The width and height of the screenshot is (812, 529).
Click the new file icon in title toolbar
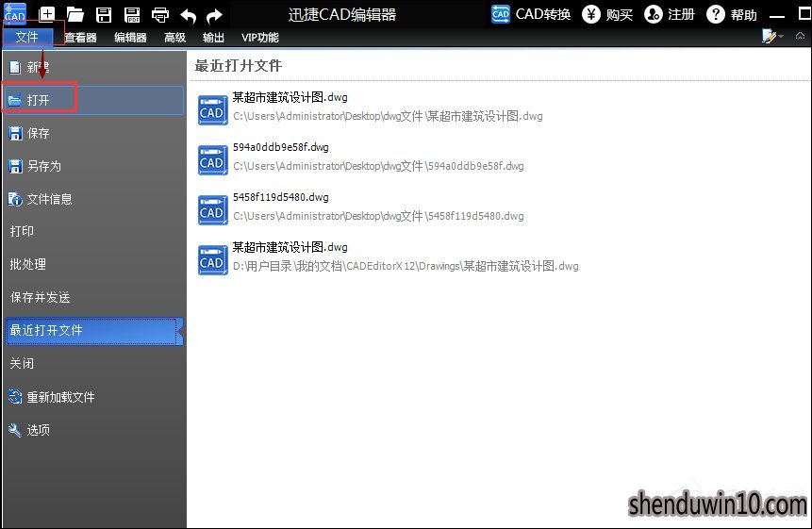pyautogui.click(x=46, y=14)
